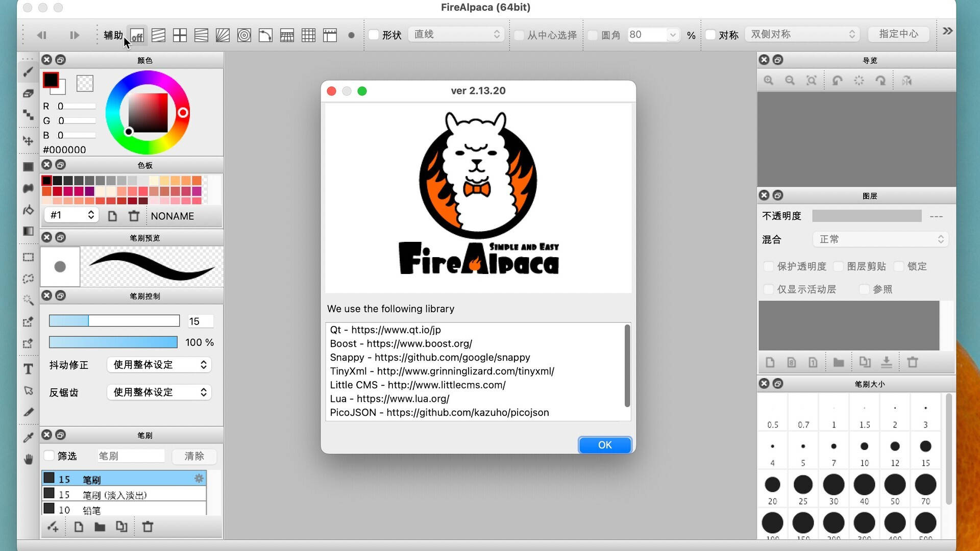Click the brush opacity 100% slider
Viewport: 980px width, 551px height.
point(113,342)
